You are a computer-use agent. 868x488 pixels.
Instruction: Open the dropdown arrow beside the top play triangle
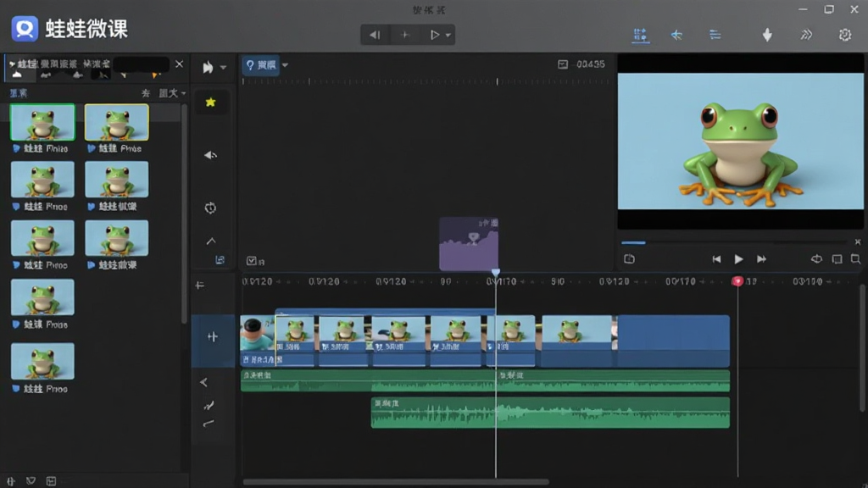coord(448,36)
